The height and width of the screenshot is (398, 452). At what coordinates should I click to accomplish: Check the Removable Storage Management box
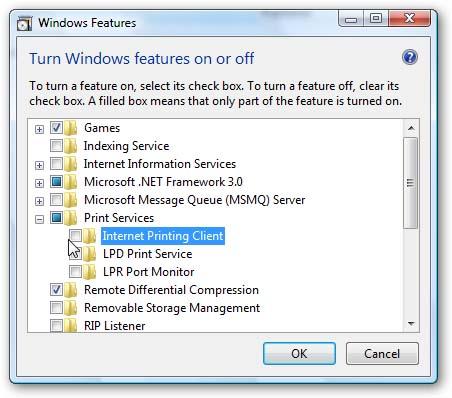click(56, 308)
